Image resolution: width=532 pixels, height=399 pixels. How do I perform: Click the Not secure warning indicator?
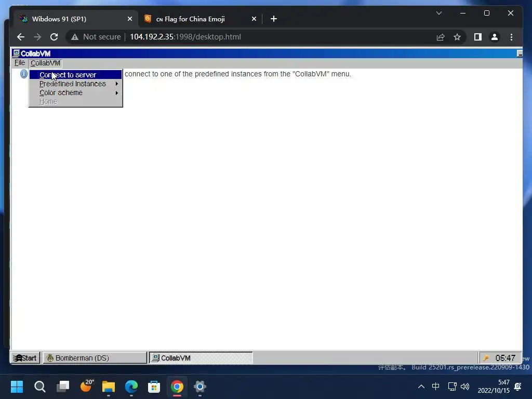[96, 37]
